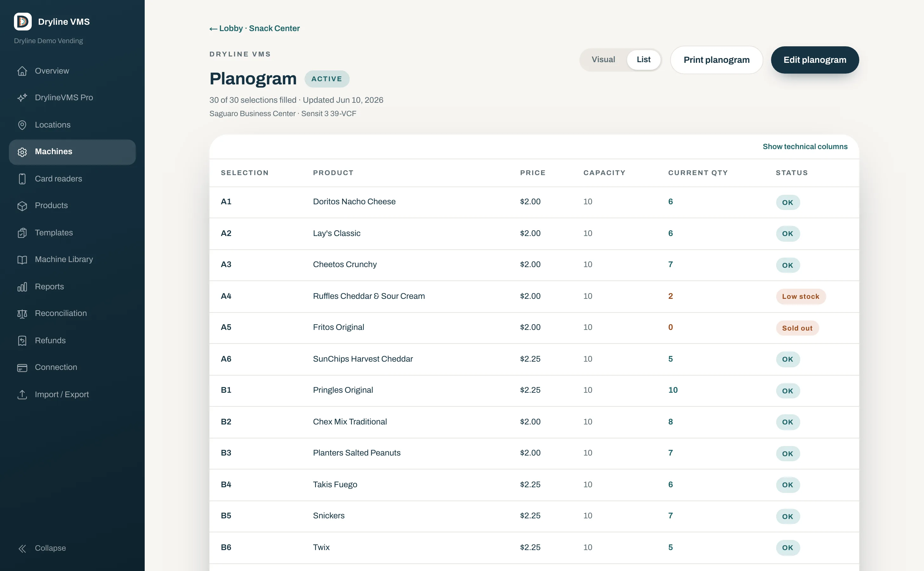
Task: Click the Pringles Original product name
Action: coord(343,390)
